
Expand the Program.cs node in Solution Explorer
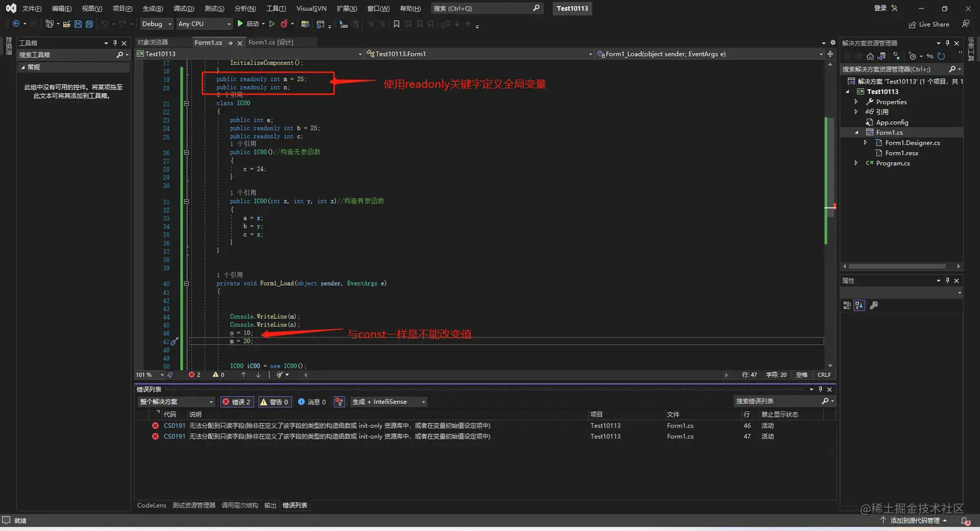856,163
